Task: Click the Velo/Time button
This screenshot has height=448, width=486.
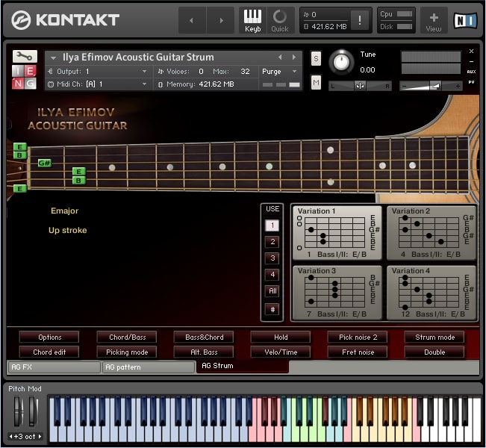Action: (281, 352)
